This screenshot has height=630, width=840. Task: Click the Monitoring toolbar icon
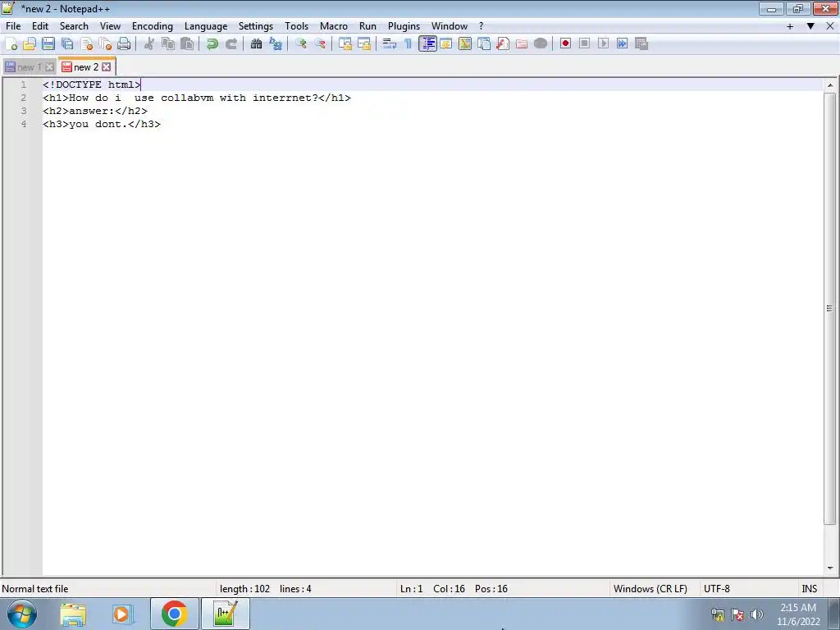541,44
